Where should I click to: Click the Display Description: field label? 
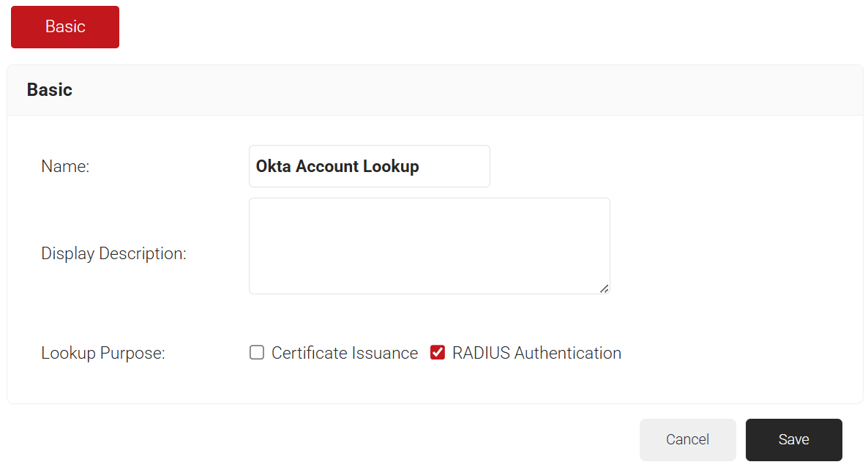(113, 254)
